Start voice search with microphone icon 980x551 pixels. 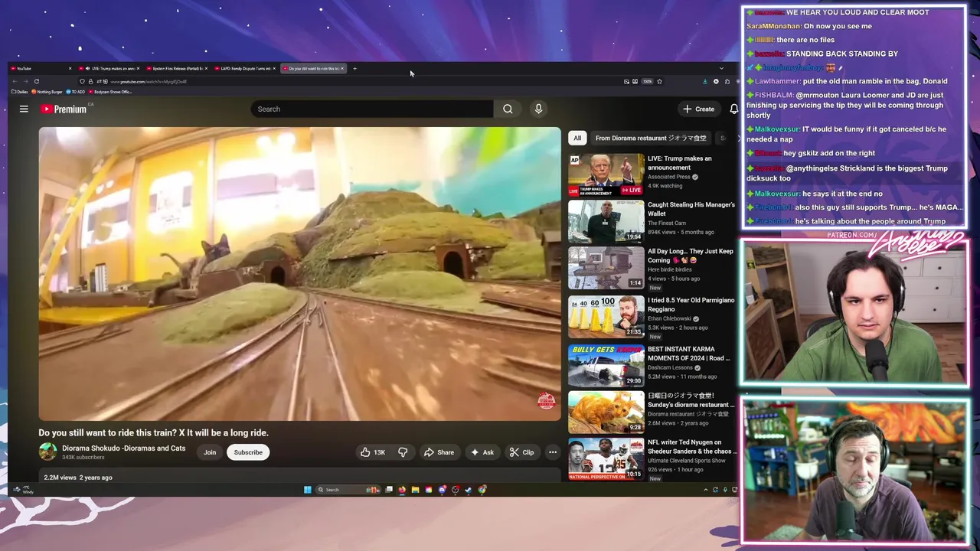coord(538,109)
